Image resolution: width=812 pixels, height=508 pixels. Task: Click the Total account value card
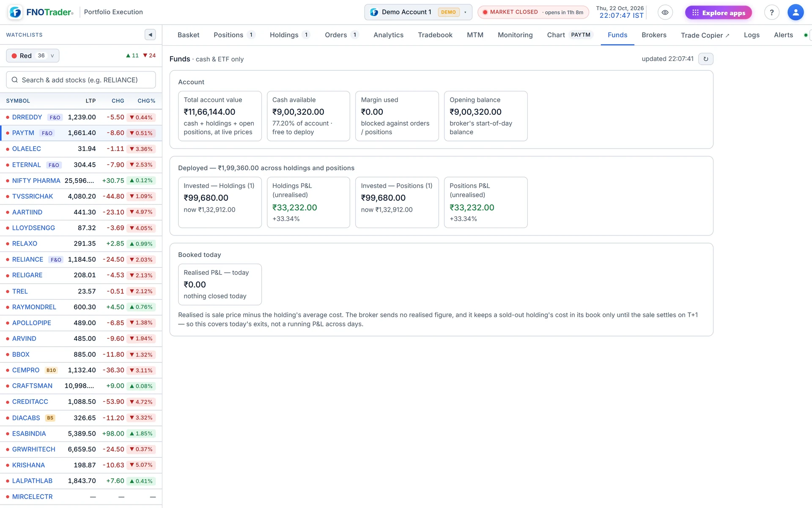(x=220, y=116)
